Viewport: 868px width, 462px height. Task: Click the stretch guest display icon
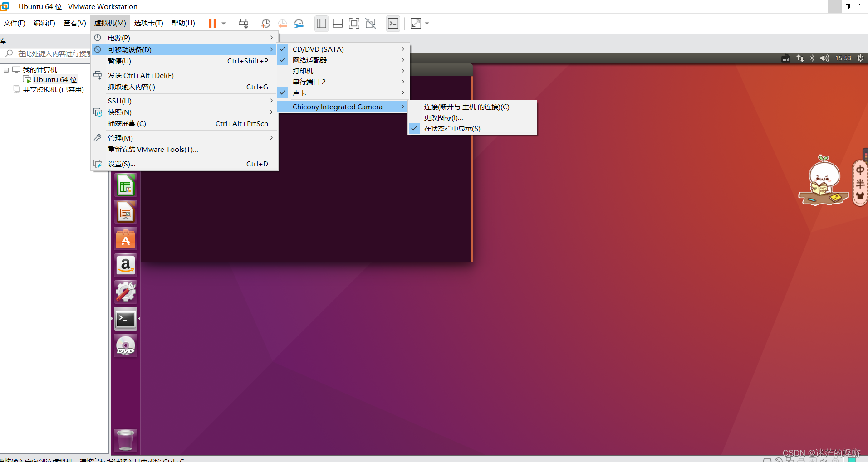416,23
